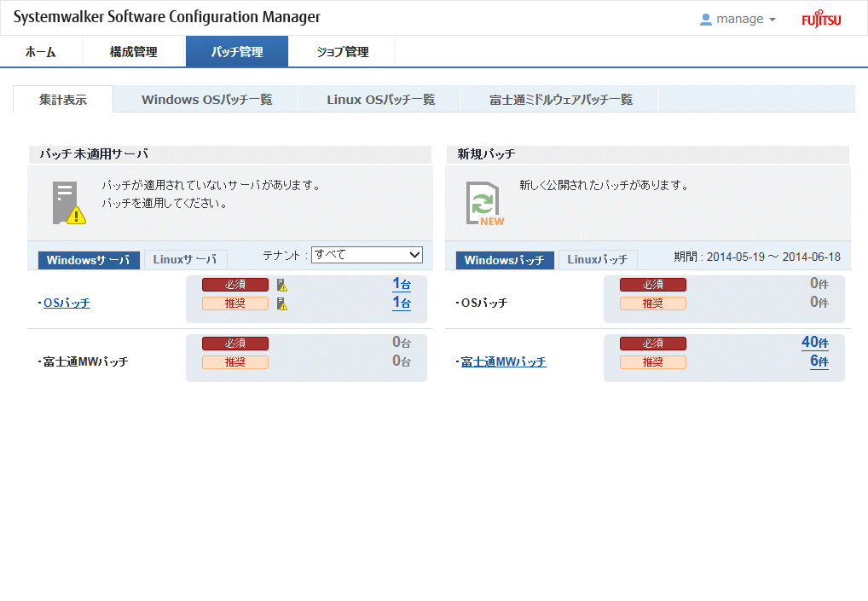Switch to the 集計表示 tab
Image resolution: width=868 pixels, height=601 pixels.
pos(63,100)
